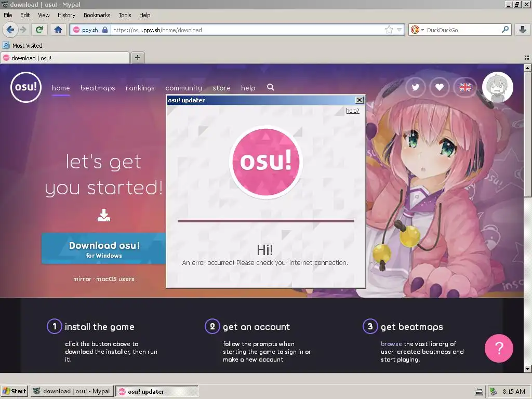Click the browser forward arrow

pos(23,30)
